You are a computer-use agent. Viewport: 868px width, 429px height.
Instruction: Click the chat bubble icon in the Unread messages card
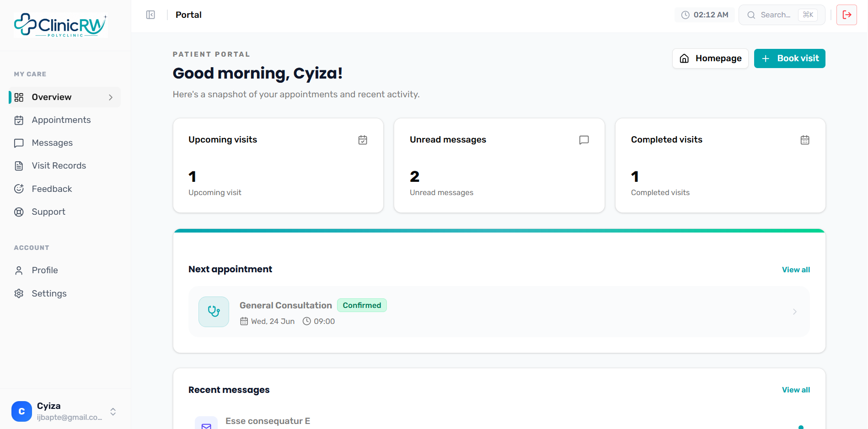click(x=584, y=140)
